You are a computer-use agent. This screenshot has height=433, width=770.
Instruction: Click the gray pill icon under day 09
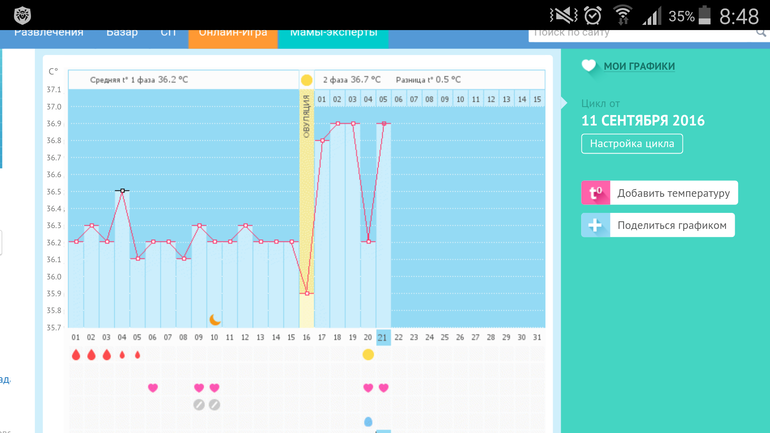pos(199,405)
